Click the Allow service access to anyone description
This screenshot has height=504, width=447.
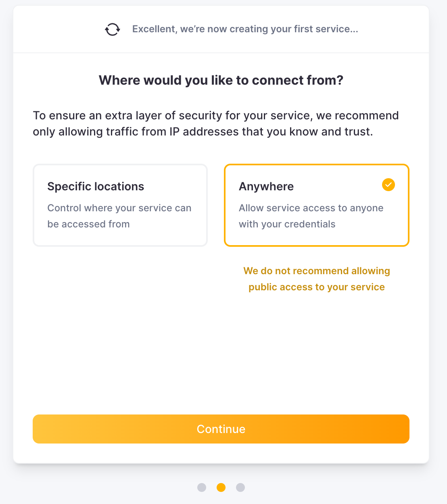[311, 216]
